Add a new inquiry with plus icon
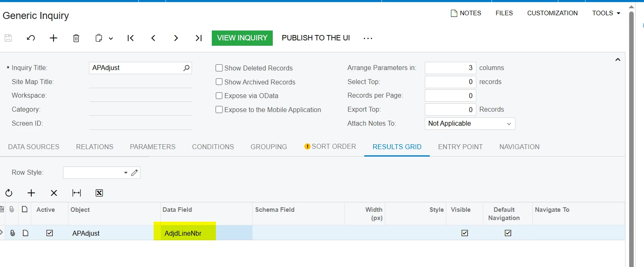Screen dimensions: 644x267 click(x=54, y=38)
